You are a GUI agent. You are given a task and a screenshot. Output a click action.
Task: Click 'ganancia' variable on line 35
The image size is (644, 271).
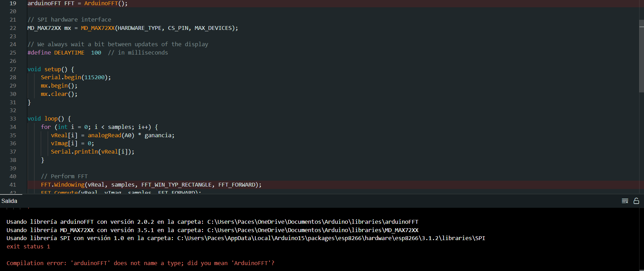tap(158, 135)
